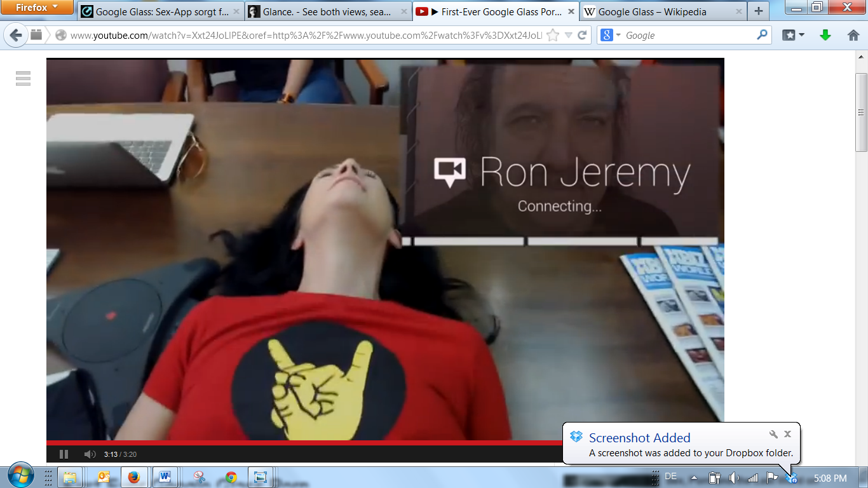868x488 pixels.
Task: Open Outlook from the taskbar
Action: pos(104,477)
